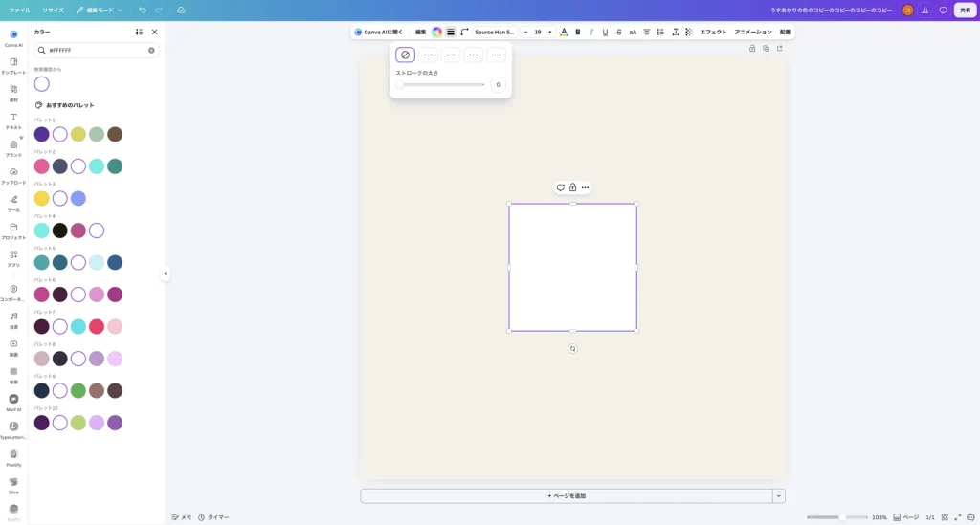
Task: Open the corner rounding toolbar icon
Action: click(464, 32)
